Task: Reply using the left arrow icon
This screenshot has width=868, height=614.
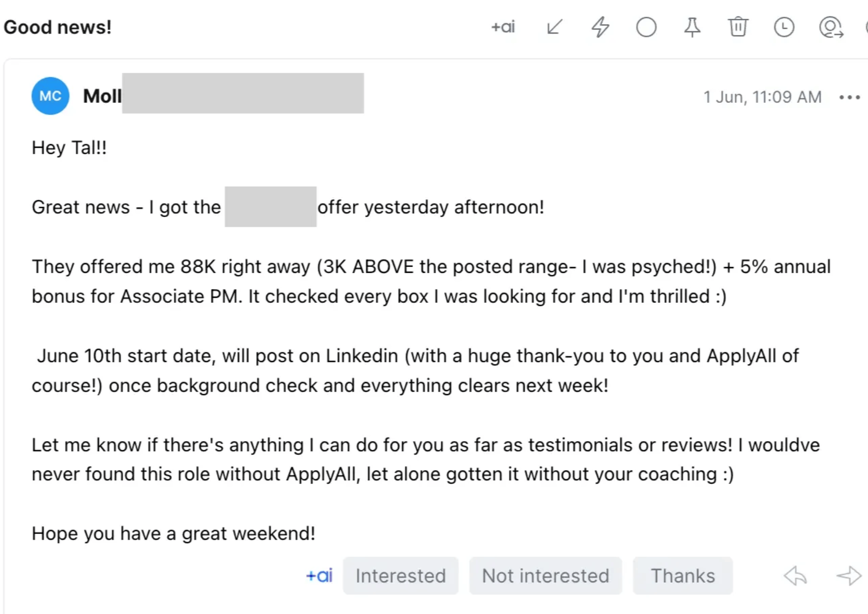Action: (x=795, y=576)
